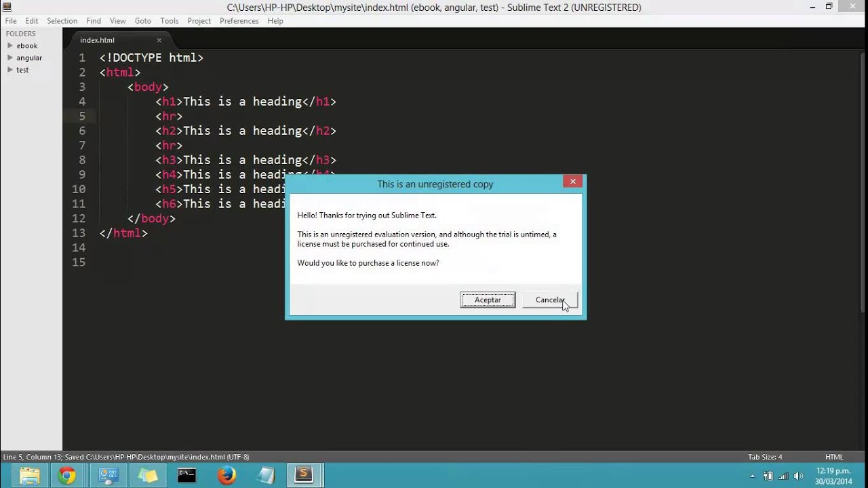Expand the ebook folder arrow

[10, 45]
